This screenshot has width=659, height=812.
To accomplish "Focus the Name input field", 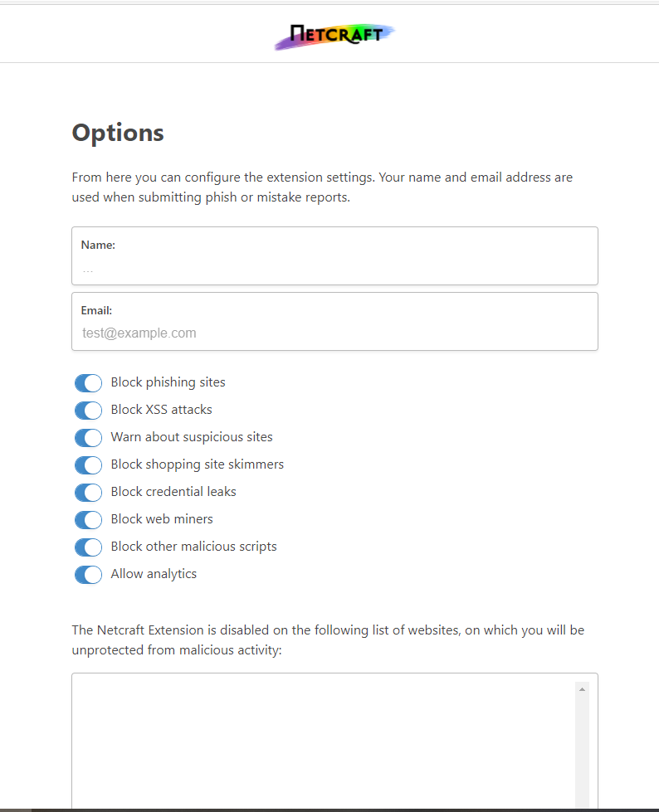I will click(334, 269).
